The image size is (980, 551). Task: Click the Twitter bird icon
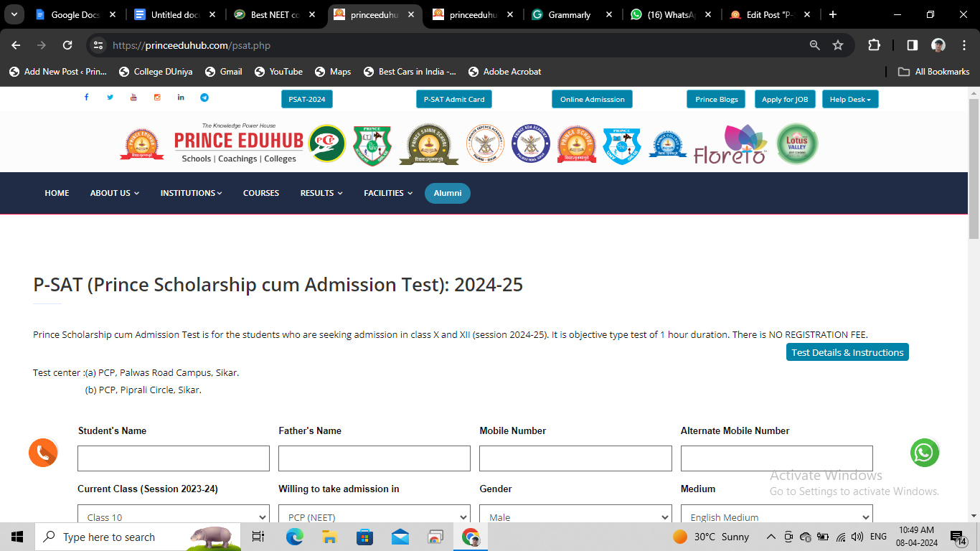tap(110, 98)
